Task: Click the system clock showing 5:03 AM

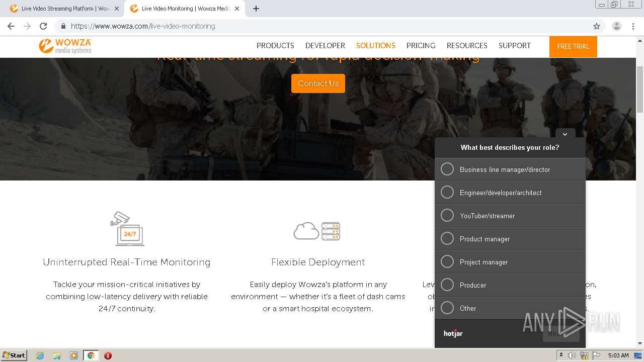Action: tap(618, 355)
